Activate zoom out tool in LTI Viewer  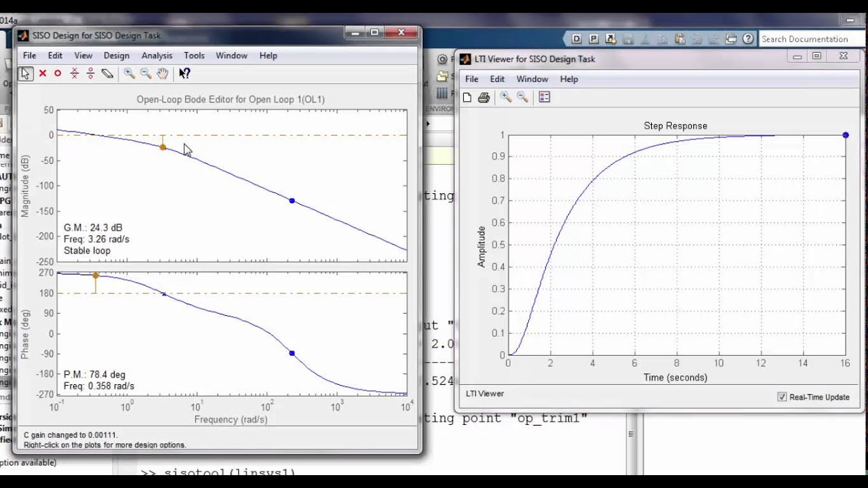[522, 98]
